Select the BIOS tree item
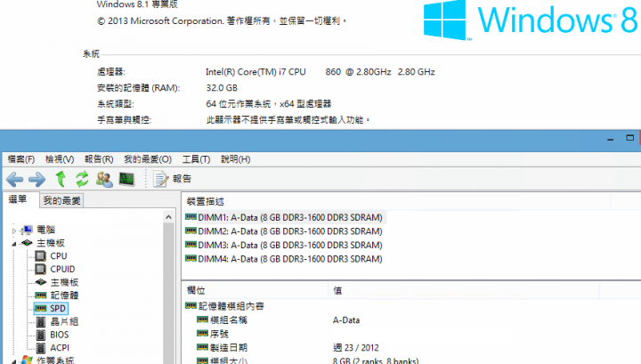The height and width of the screenshot is (364, 641). 60,335
